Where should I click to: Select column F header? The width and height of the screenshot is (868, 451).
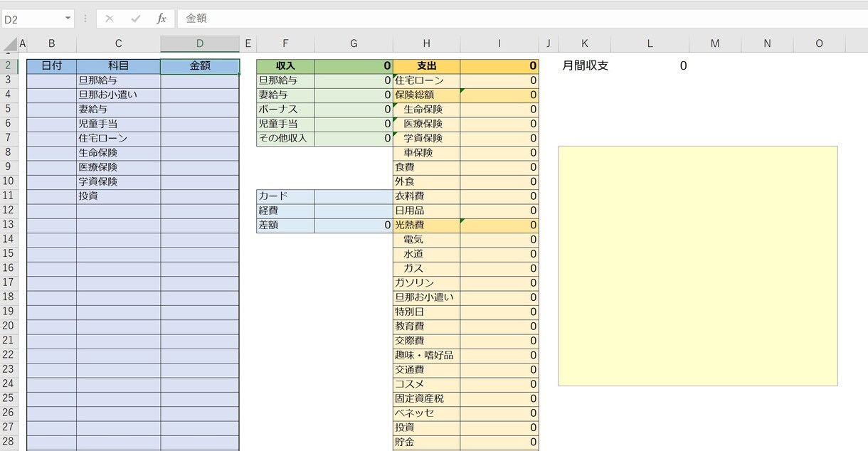pos(285,44)
